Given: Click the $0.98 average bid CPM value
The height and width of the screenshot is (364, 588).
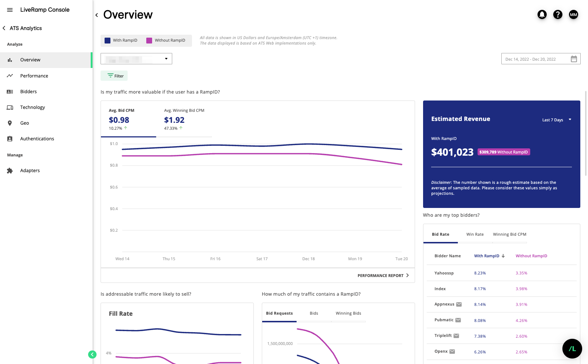Looking at the screenshot, I should click(119, 120).
